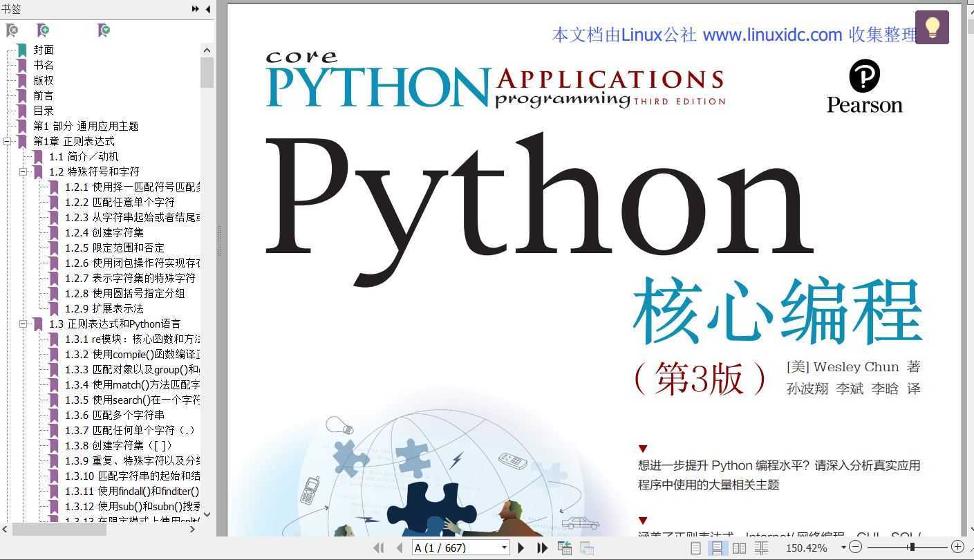Click the bookmarks horizontal scroll-left arrow
The height and width of the screenshot is (560, 974).
[6, 529]
